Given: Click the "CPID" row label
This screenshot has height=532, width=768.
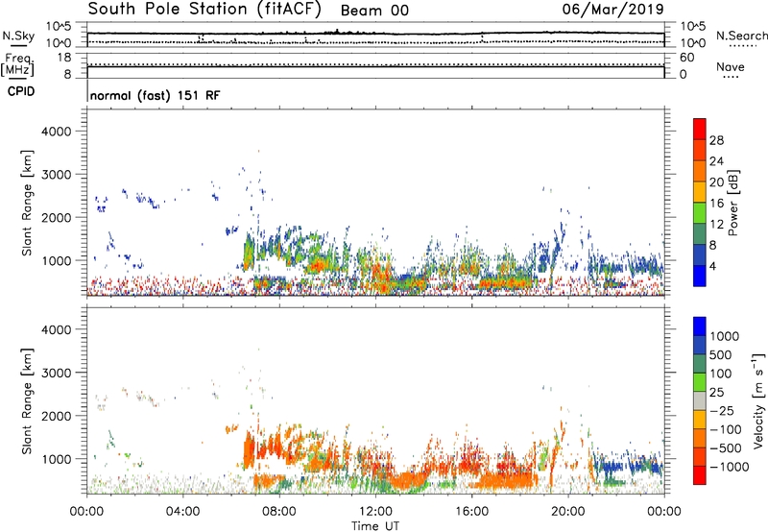Looking at the screenshot, I should click(x=21, y=91).
